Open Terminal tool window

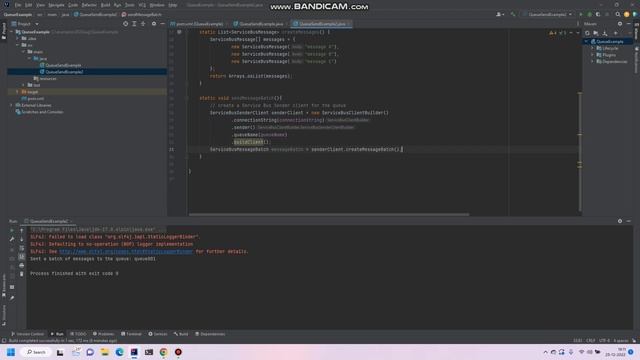[x=131, y=334]
